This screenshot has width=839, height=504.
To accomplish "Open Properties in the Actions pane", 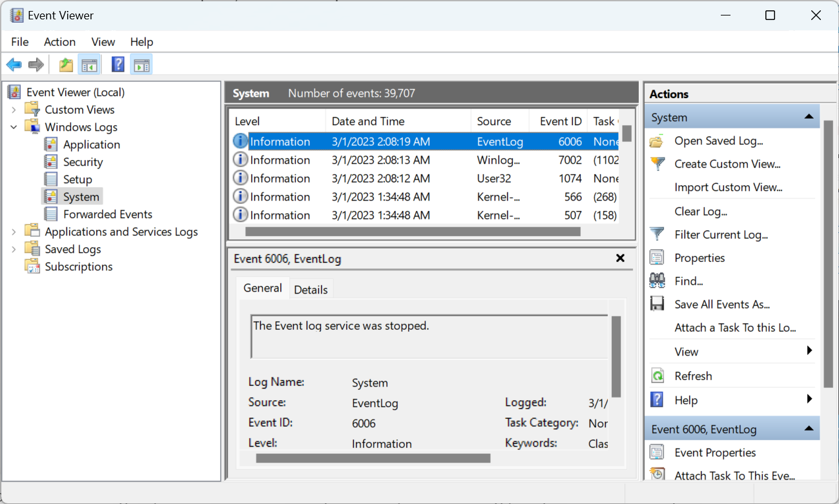I will pyautogui.click(x=699, y=257).
